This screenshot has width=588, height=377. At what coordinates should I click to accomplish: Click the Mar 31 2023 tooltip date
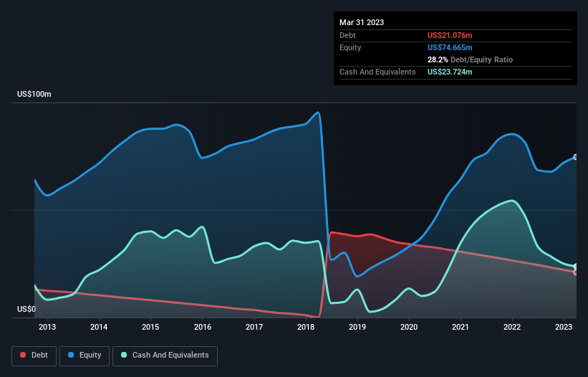[362, 22]
